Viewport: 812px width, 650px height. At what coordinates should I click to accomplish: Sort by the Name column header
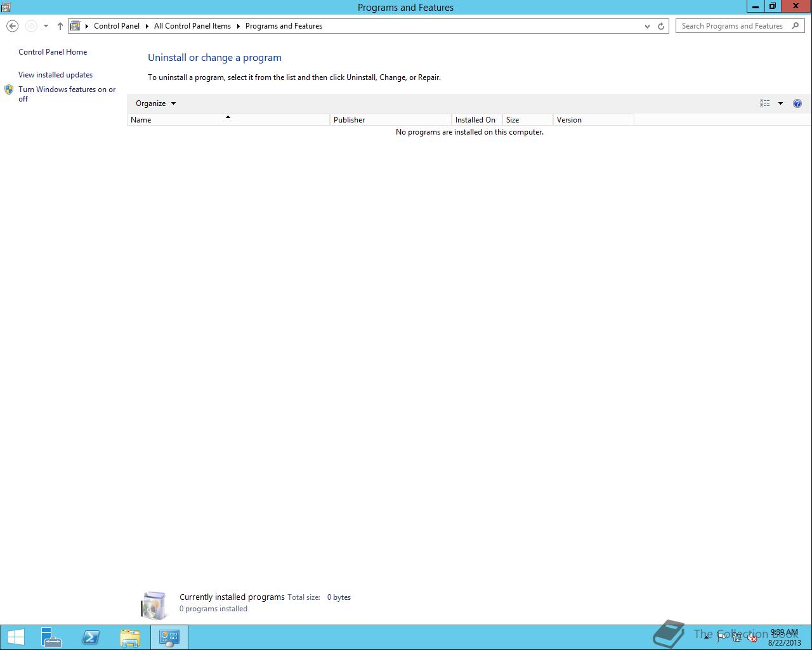pos(228,120)
